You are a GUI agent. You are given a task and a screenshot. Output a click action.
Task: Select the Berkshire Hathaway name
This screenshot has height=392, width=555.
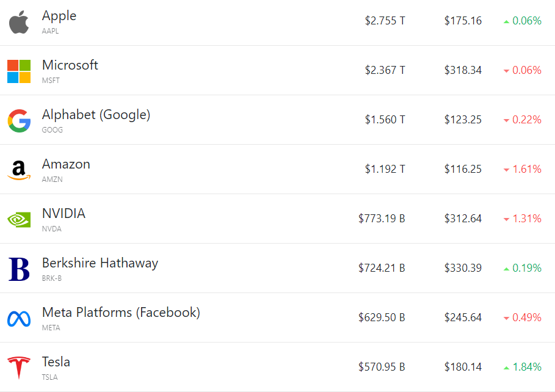100,263
